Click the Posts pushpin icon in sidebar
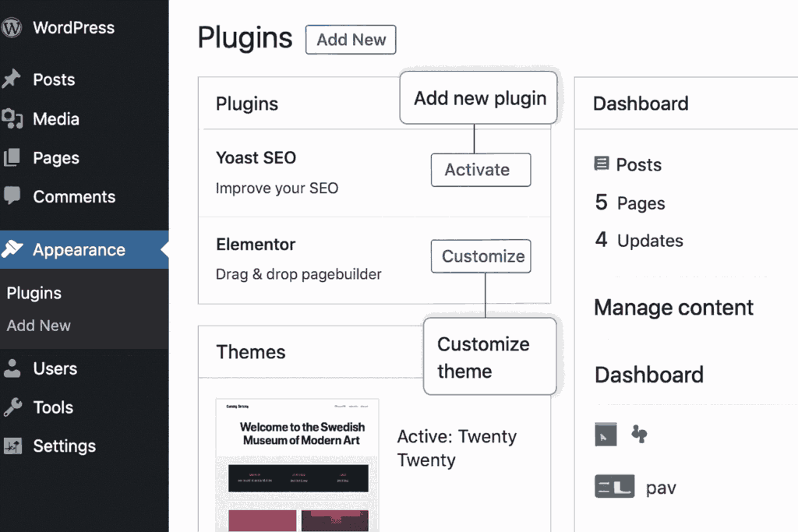 tap(11, 79)
